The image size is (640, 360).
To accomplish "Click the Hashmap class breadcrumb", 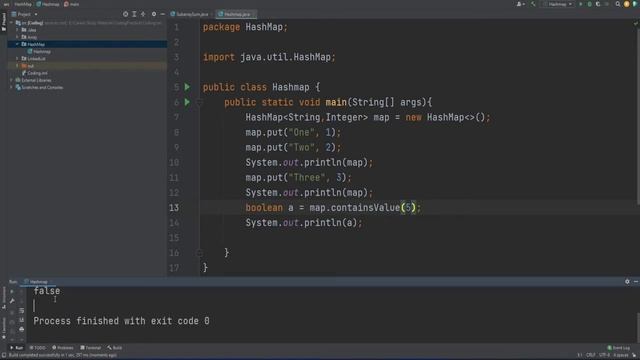I will point(48,4).
